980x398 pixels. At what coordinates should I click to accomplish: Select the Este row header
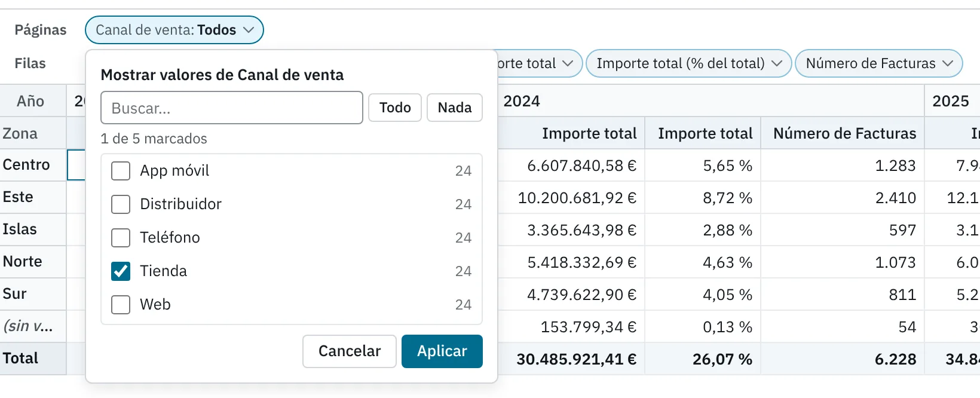(x=33, y=197)
